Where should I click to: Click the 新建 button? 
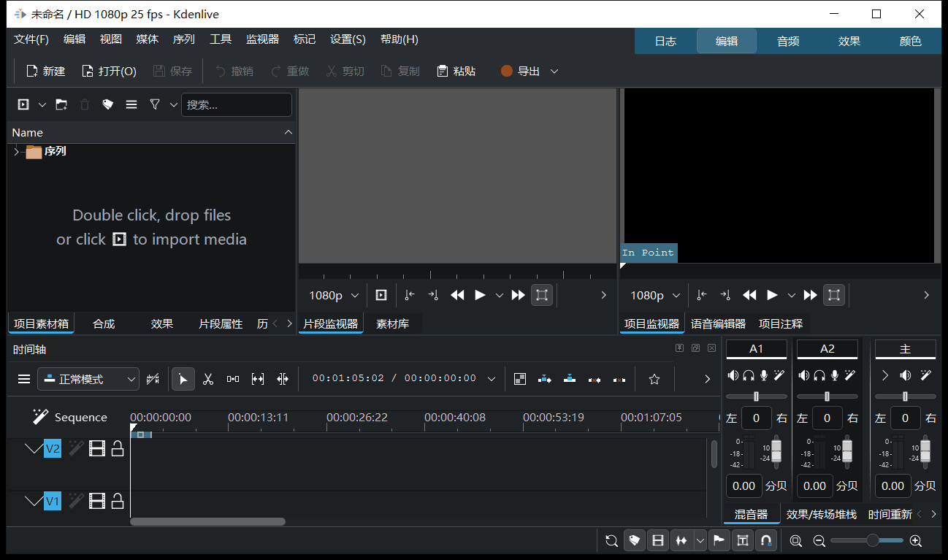[46, 71]
